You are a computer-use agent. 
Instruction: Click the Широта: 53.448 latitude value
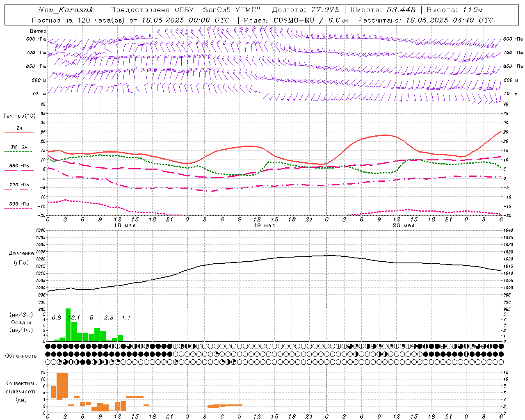(383, 10)
